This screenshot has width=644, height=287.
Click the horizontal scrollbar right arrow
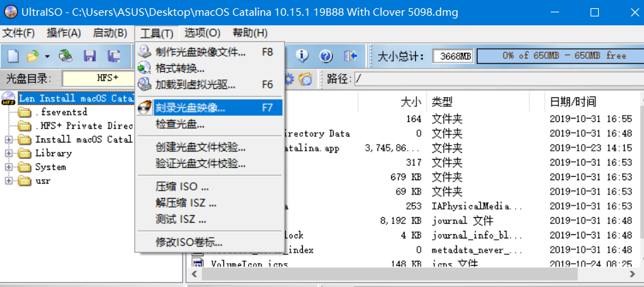tap(632, 274)
